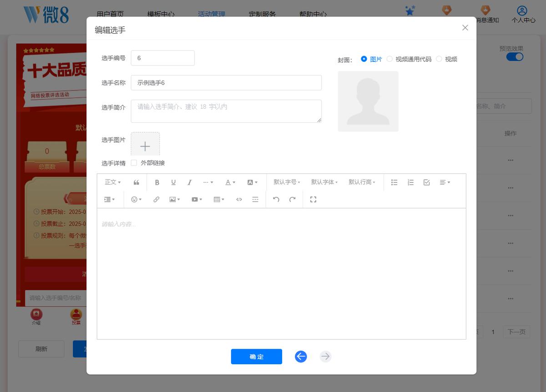Viewport: 546px width, 392px height.
Task: Go to previous contestant with left arrow
Action: point(301,357)
